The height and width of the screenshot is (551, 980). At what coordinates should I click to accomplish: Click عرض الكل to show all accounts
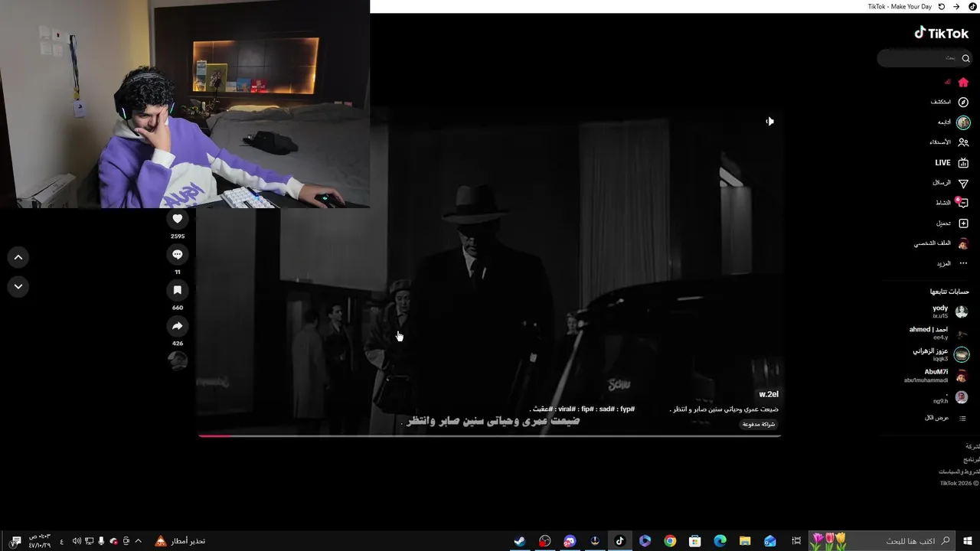[946, 418]
